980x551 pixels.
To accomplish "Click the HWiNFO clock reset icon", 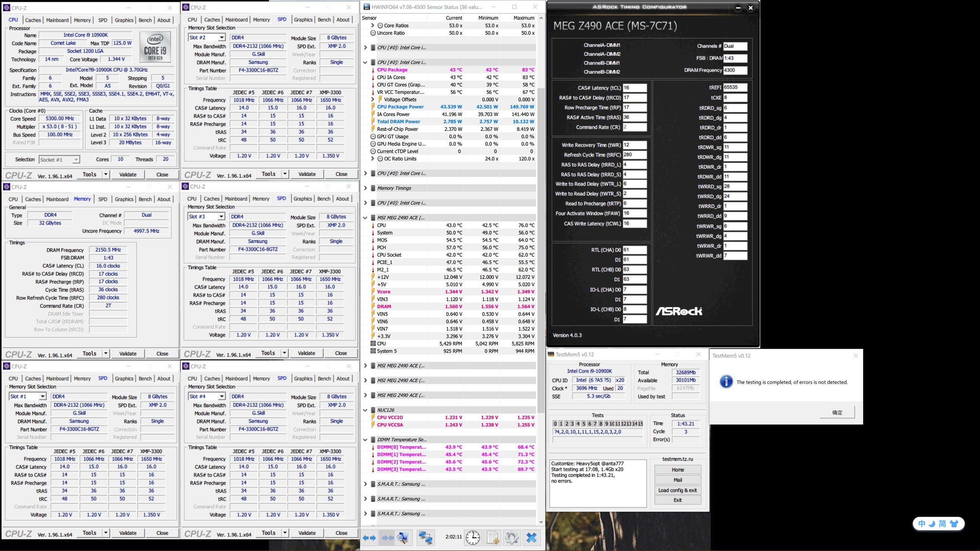I will (x=473, y=538).
